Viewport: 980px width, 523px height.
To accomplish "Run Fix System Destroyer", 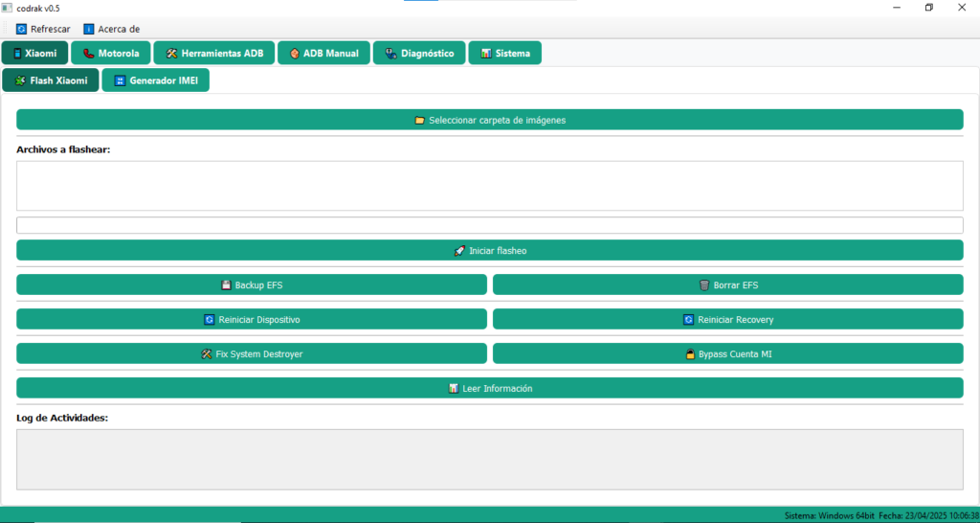I will point(252,354).
